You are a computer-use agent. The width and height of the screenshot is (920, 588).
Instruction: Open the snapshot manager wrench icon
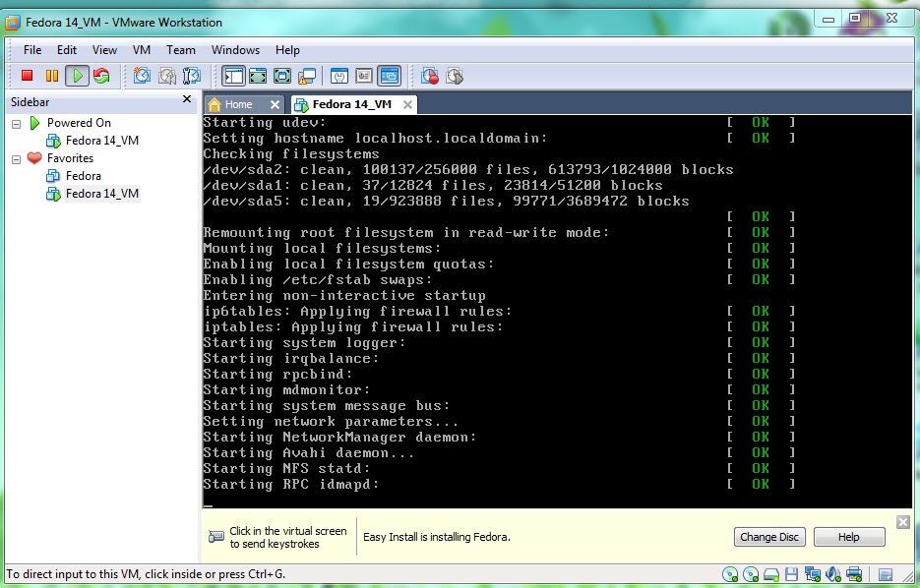(191, 76)
